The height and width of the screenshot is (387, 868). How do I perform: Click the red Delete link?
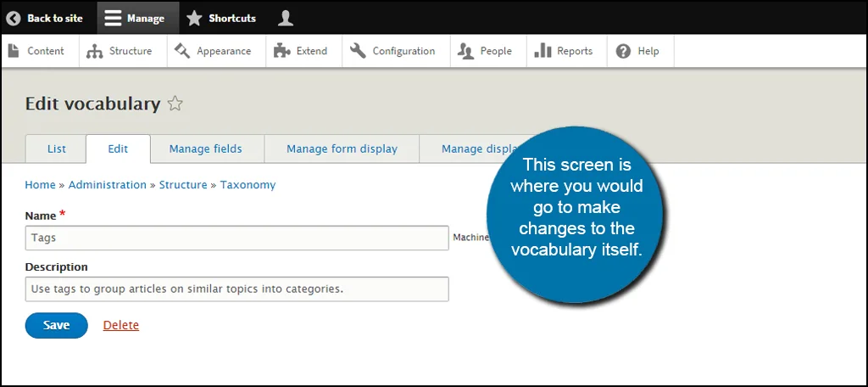[x=120, y=325]
